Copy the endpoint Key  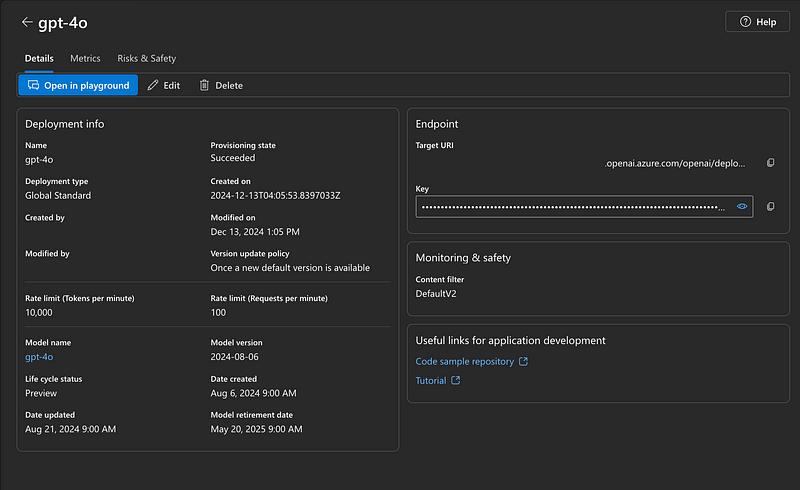(x=770, y=206)
